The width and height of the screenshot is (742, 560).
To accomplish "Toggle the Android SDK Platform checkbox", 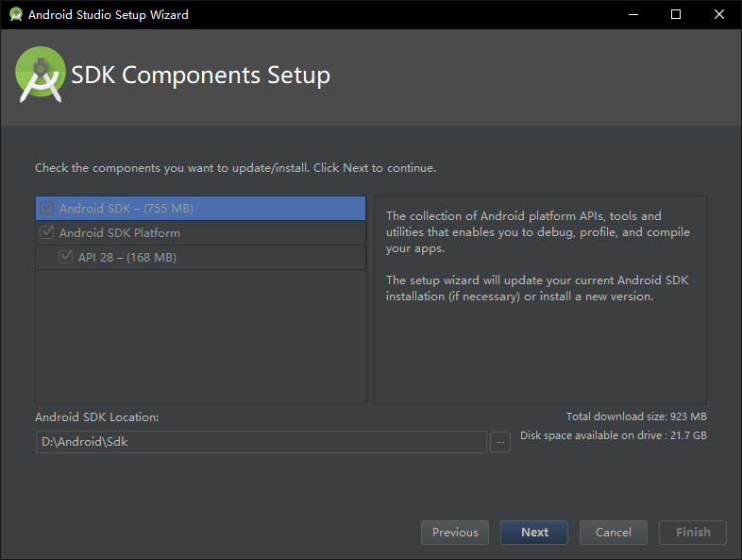I will [47, 232].
